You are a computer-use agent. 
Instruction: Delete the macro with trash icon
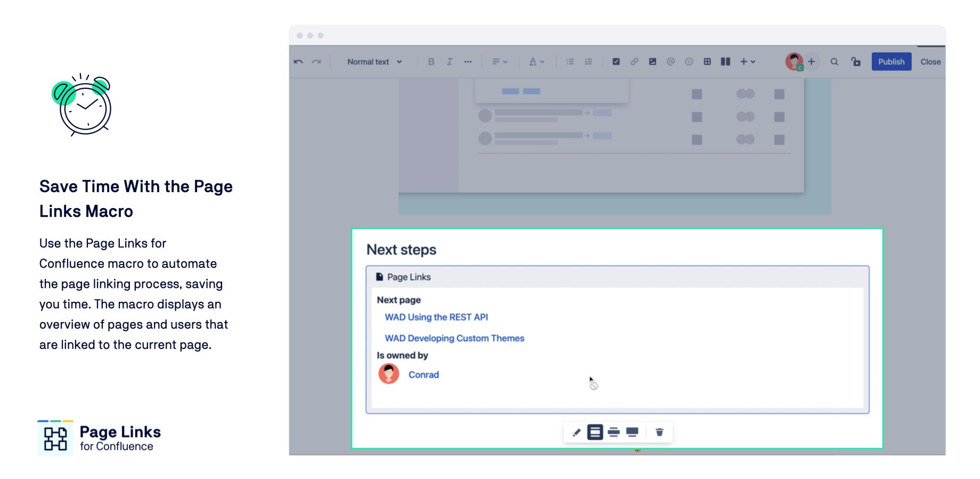659,432
